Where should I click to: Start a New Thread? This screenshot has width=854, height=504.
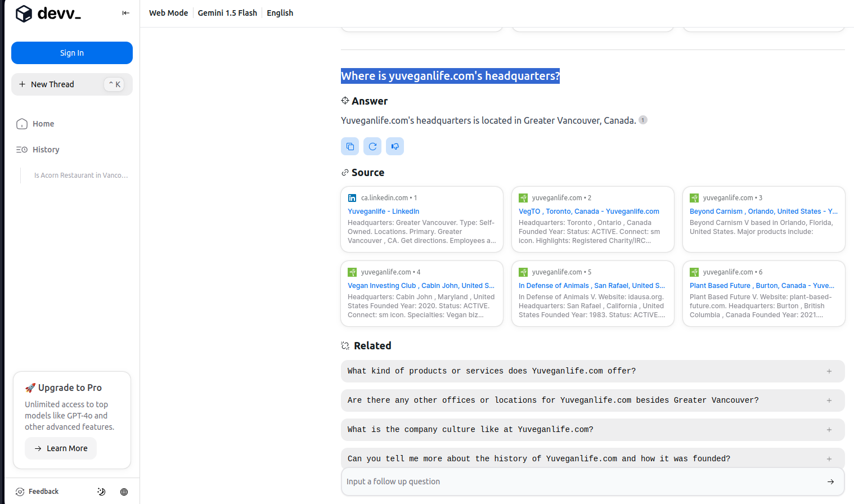click(72, 84)
